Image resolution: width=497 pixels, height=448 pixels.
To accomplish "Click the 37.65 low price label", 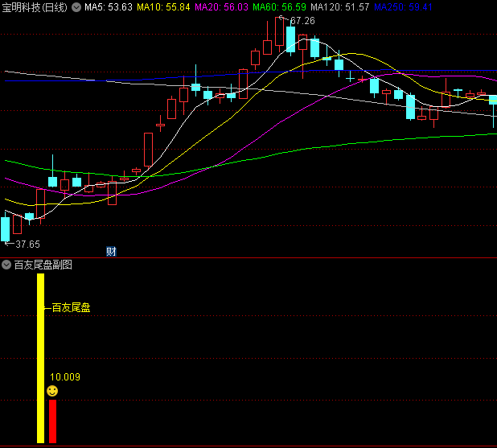I will 27,245.
